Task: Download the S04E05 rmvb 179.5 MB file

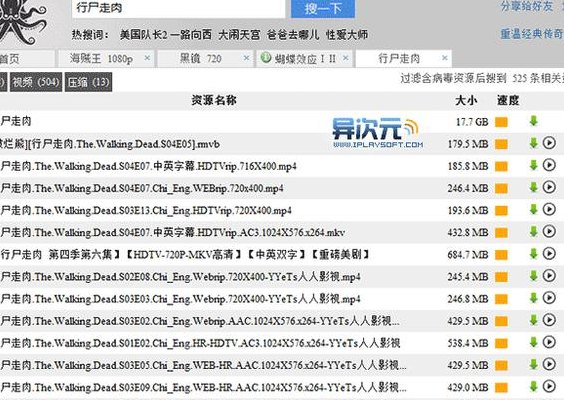Action: pos(533,143)
